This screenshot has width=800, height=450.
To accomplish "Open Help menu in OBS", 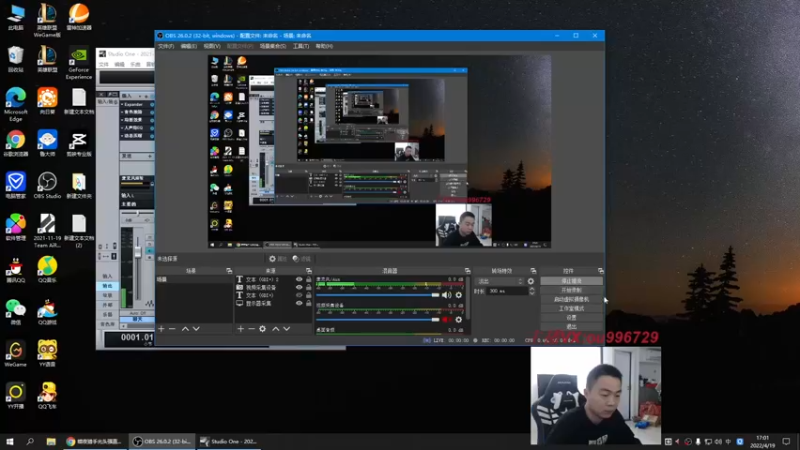I will click(324, 46).
